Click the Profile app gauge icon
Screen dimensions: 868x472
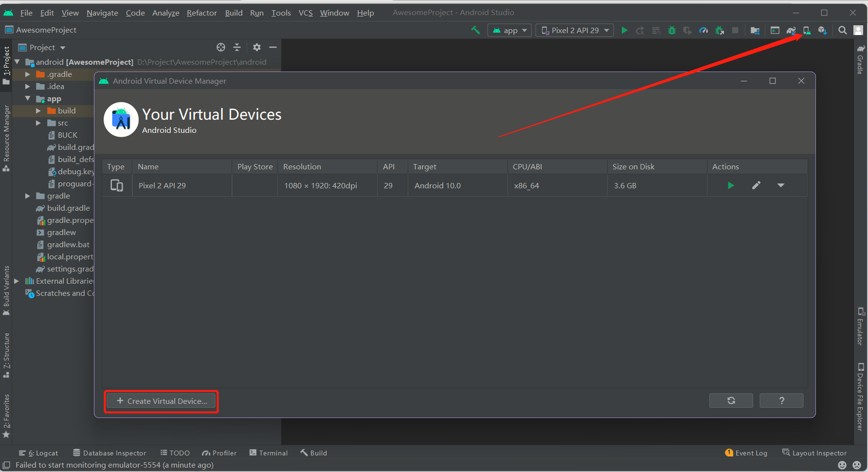(704, 30)
